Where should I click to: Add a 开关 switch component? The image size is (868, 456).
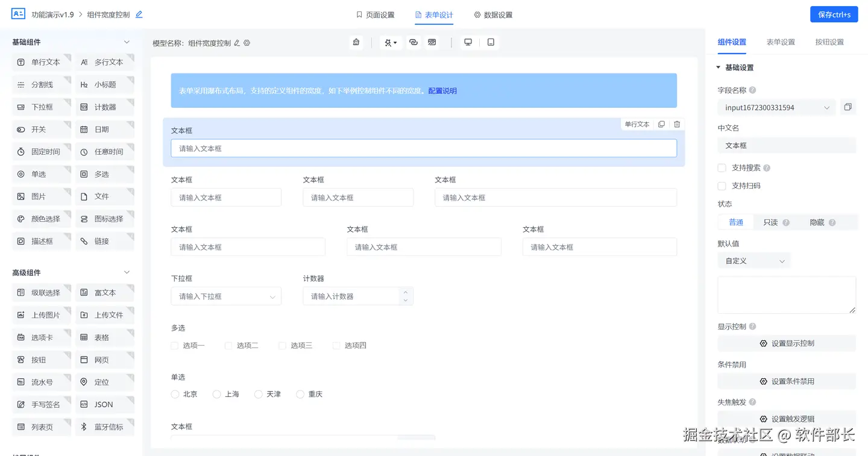click(41, 130)
